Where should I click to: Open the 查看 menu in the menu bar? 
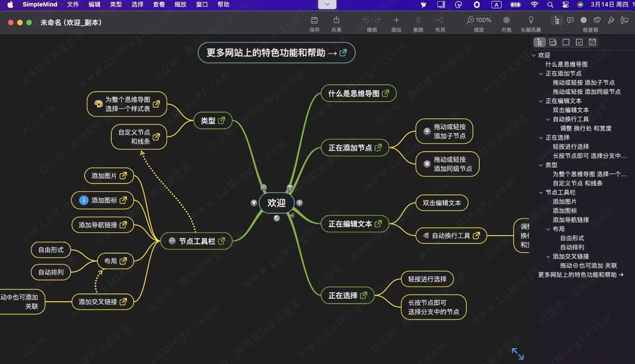click(x=159, y=4)
